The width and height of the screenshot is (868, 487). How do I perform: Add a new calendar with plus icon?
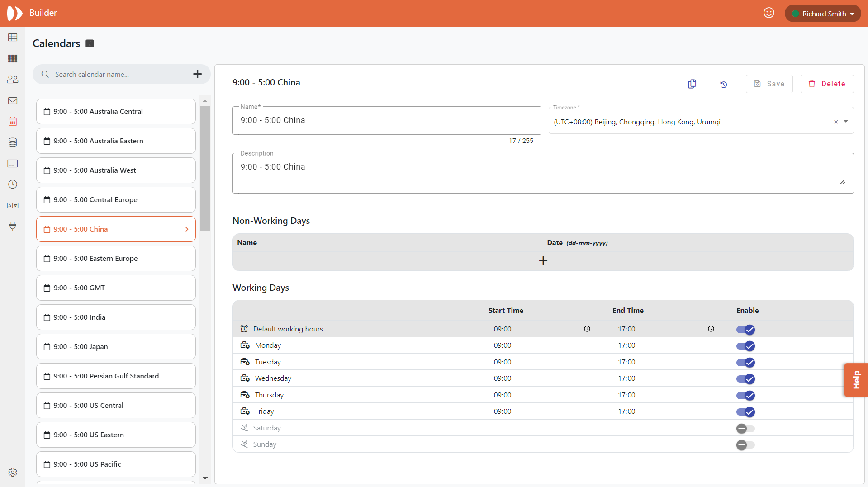197,74
